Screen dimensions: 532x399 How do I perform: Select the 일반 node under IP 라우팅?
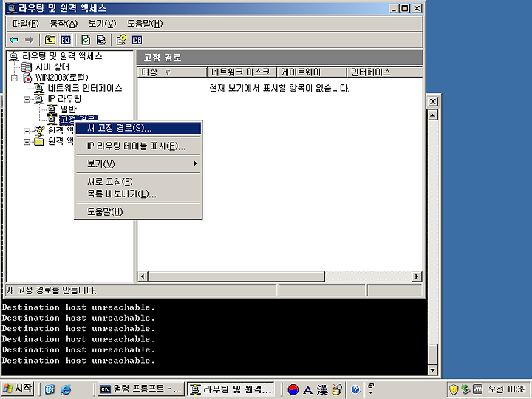point(68,109)
